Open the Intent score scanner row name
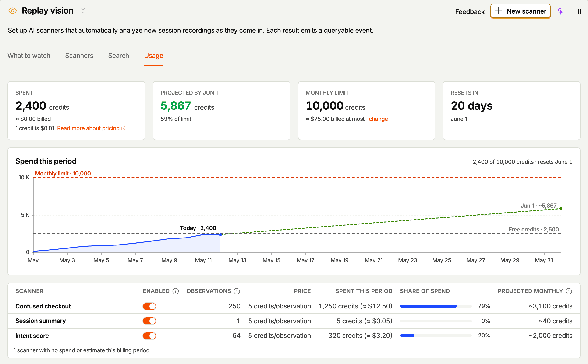Viewport: 588px width, 364px height. pos(32,336)
